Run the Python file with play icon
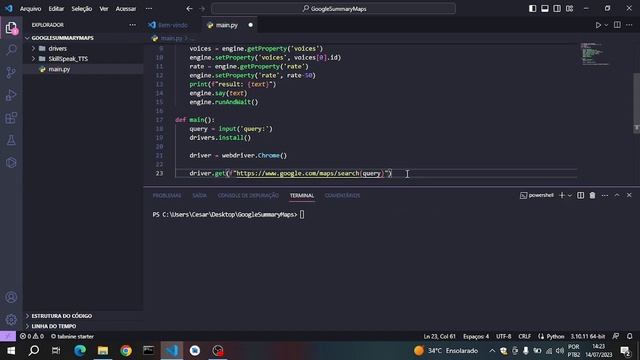Viewport: 640px width, 360px height. [x=598, y=25]
